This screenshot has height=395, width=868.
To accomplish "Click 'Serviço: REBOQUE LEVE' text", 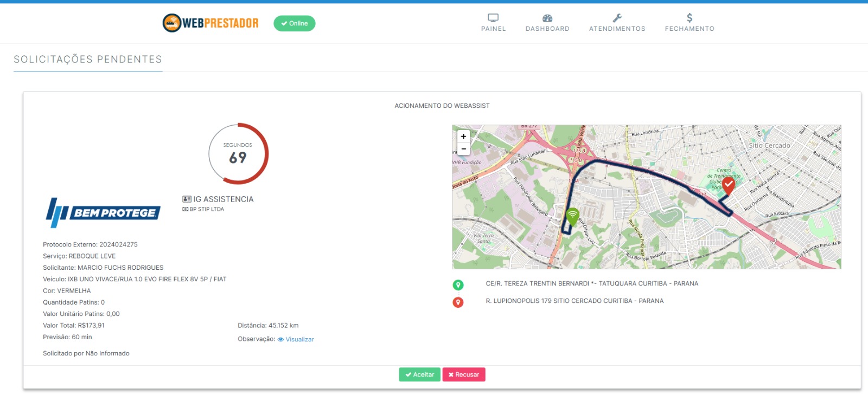I will 79,256.
